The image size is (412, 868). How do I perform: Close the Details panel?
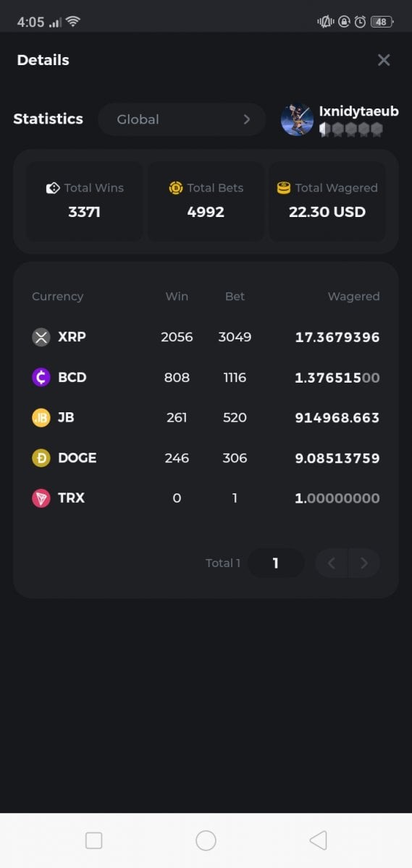(x=384, y=60)
